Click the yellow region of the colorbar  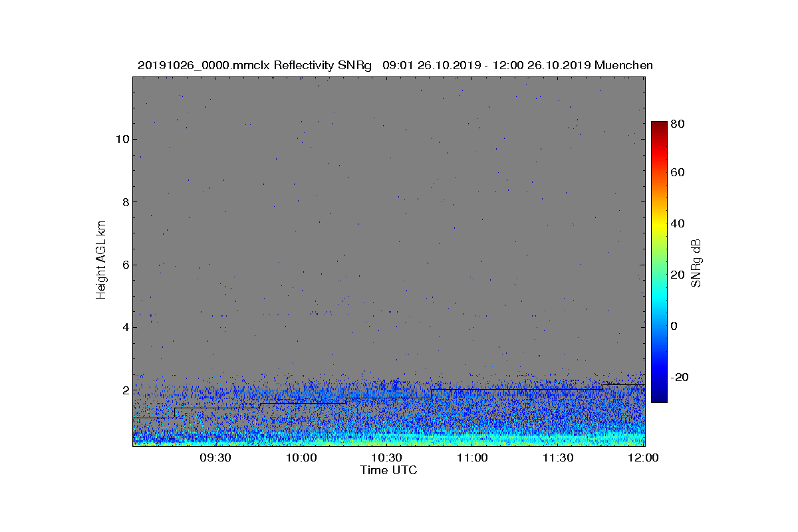tap(659, 224)
